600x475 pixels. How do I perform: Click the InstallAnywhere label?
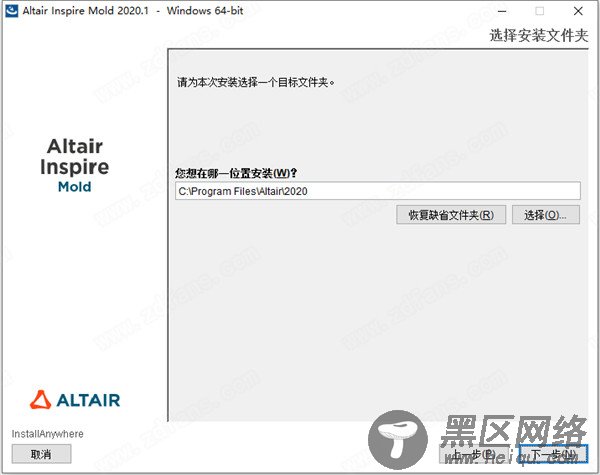[47, 434]
